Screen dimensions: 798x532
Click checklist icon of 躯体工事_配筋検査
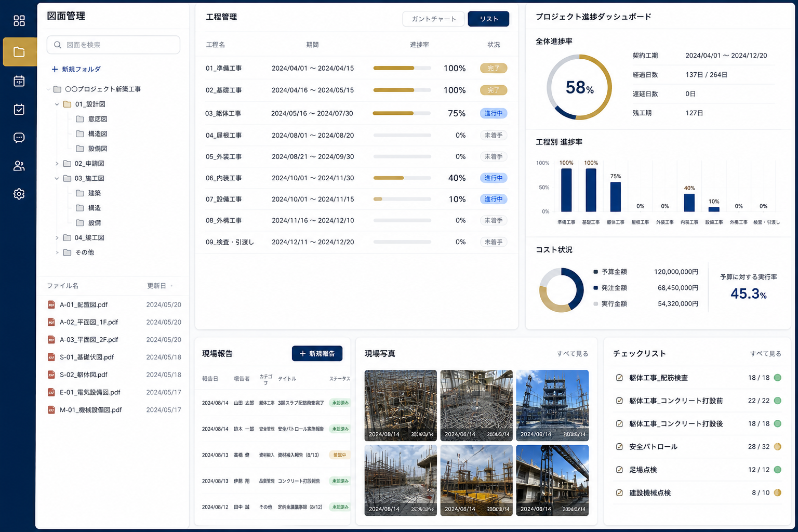click(x=619, y=378)
